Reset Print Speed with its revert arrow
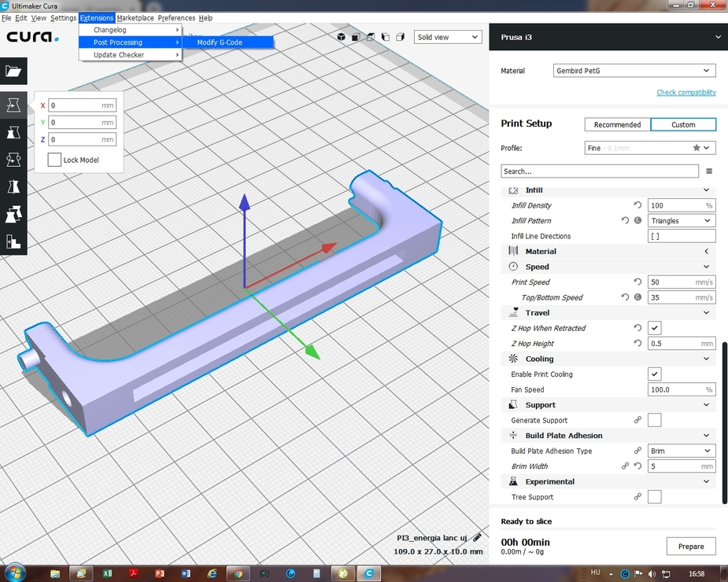This screenshot has height=582, width=728. (637, 282)
